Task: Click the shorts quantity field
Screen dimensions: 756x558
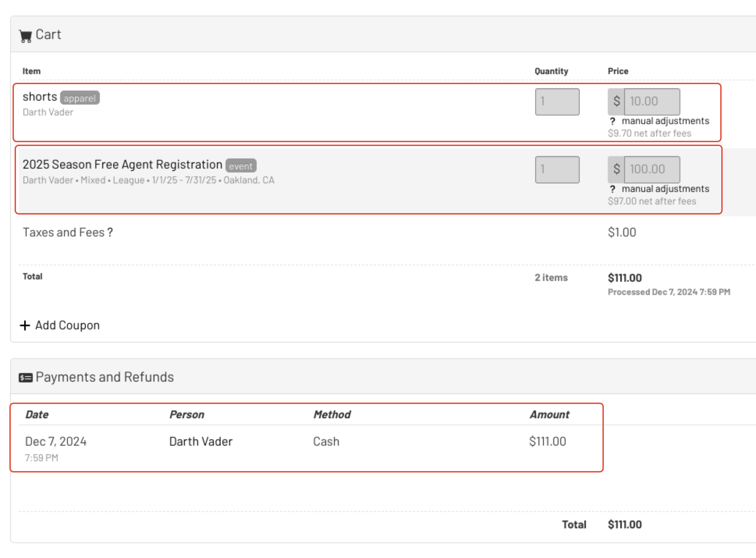Action: tap(557, 102)
